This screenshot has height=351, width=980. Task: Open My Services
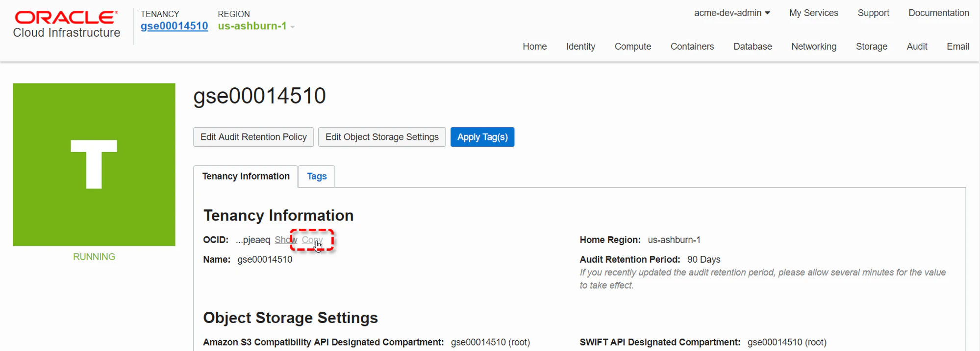pos(814,13)
